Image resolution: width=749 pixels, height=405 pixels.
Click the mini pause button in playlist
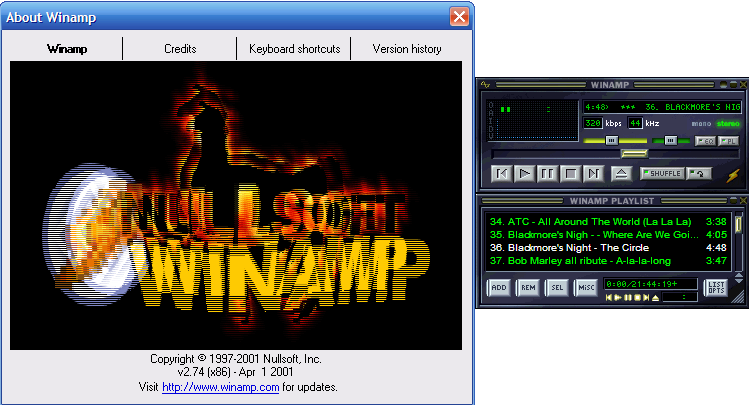628,298
